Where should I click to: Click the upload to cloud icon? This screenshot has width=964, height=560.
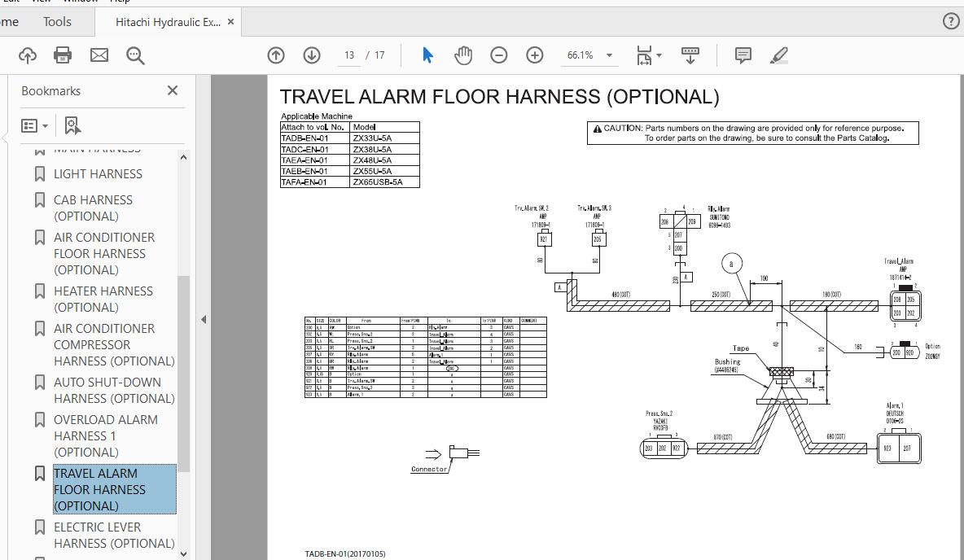(x=28, y=55)
